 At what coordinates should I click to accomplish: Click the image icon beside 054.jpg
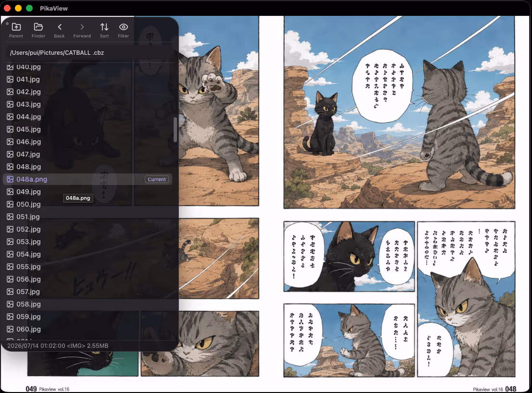click(x=10, y=255)
